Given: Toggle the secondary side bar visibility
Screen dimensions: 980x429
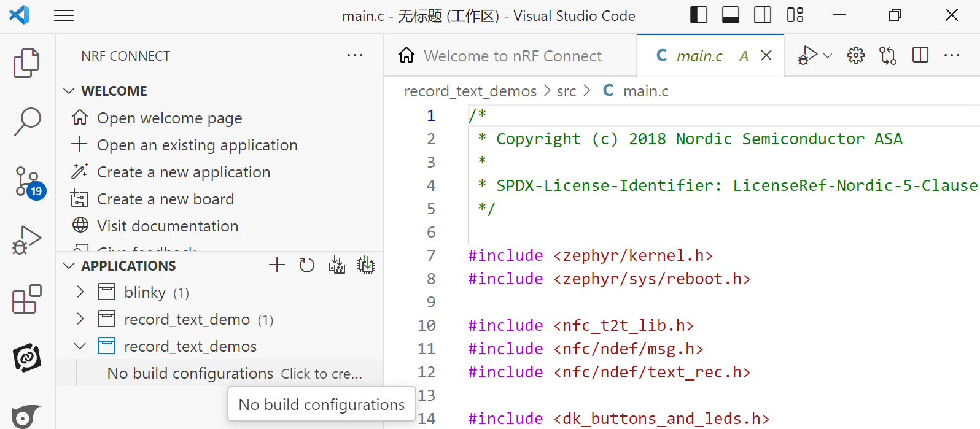Looking at the screenshot, I should click(763, 15).
